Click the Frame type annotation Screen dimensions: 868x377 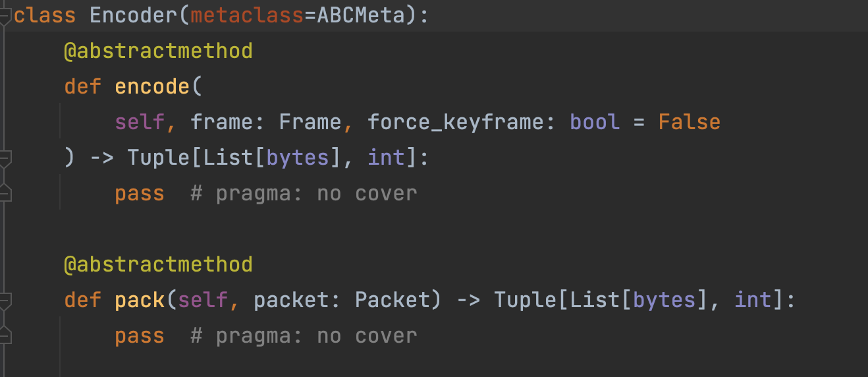tap(310, 122)
